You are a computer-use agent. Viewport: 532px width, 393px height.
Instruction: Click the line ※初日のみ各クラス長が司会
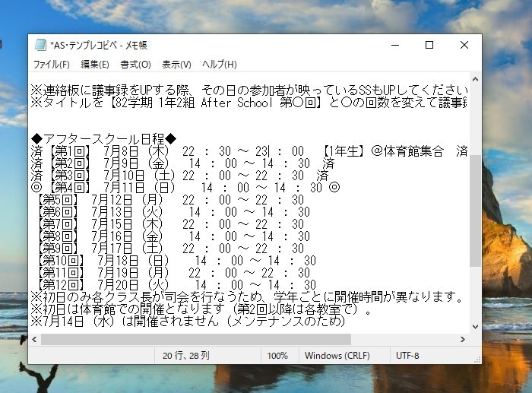coord(247,297)
